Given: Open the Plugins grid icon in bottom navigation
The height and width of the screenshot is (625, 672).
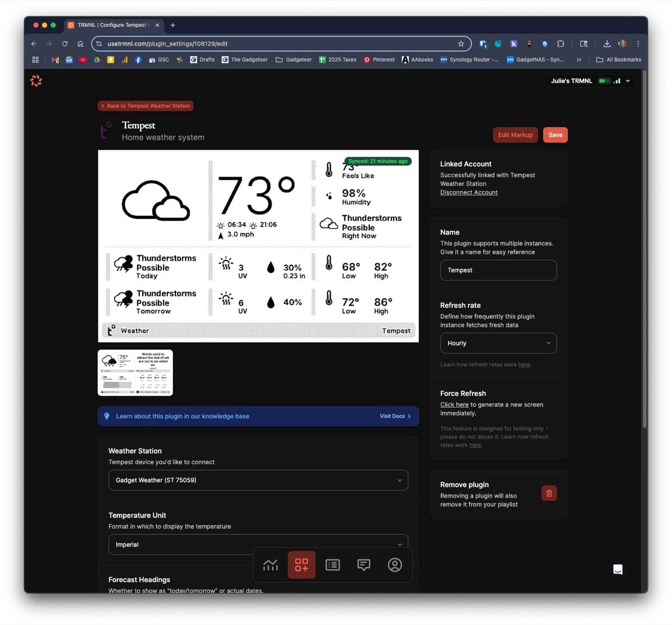Looking at the screenshot, I should (301, 565).
